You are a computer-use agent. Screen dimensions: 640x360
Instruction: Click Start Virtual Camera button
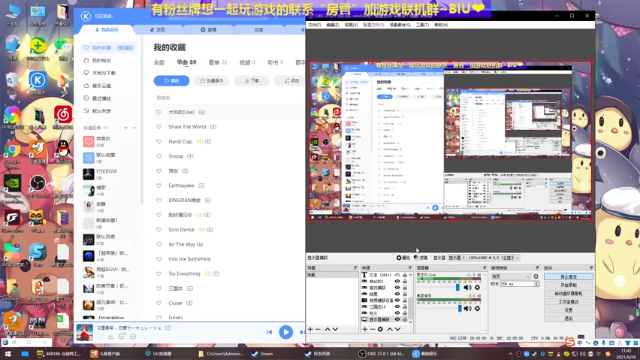pos(569,293)
